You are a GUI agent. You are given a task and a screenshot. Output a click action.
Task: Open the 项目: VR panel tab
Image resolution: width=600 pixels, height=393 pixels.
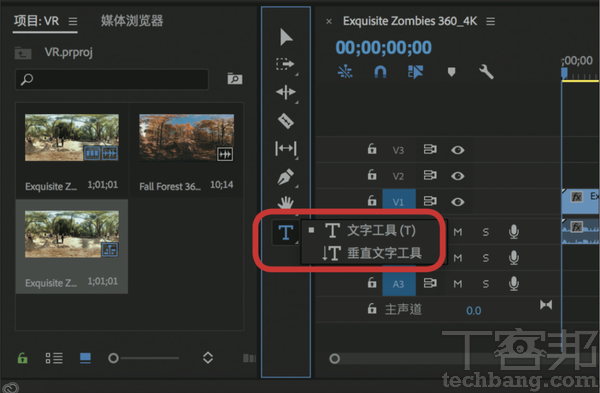(x=37, y=21)
